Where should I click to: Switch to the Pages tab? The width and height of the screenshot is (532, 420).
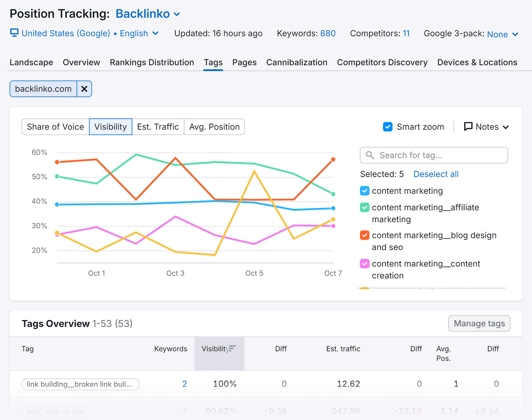[244, 63]
